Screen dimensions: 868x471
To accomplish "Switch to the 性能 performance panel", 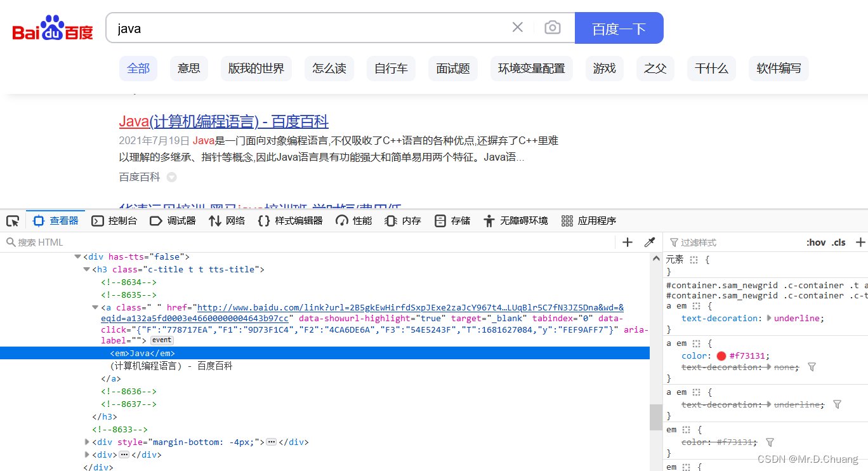I will (x=354, y=221).
